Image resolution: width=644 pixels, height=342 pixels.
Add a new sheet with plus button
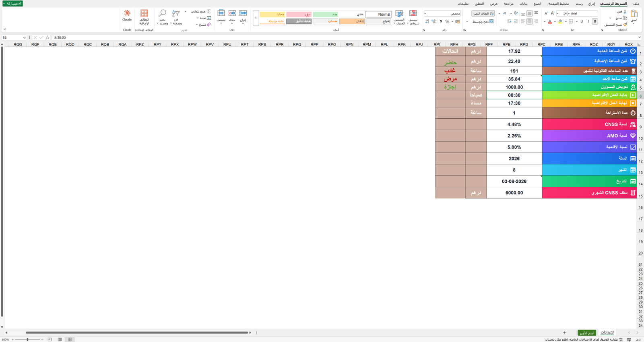(x=564, y=333)
